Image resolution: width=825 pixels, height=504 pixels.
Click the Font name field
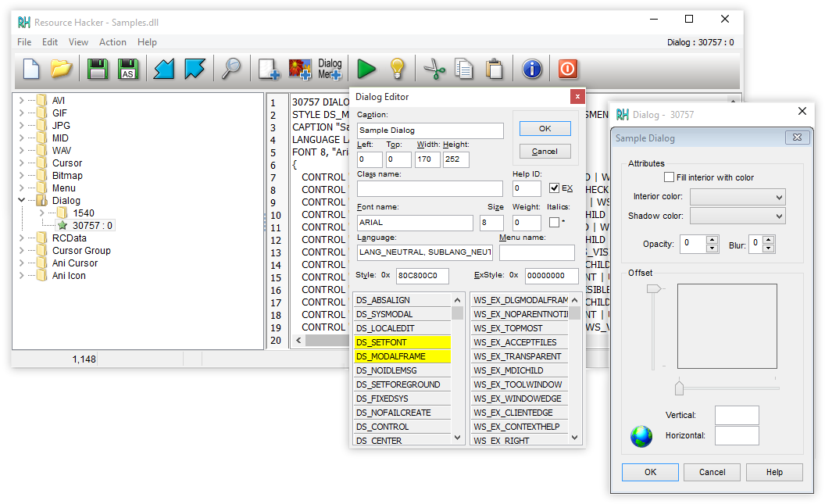[x=415, y=223]
